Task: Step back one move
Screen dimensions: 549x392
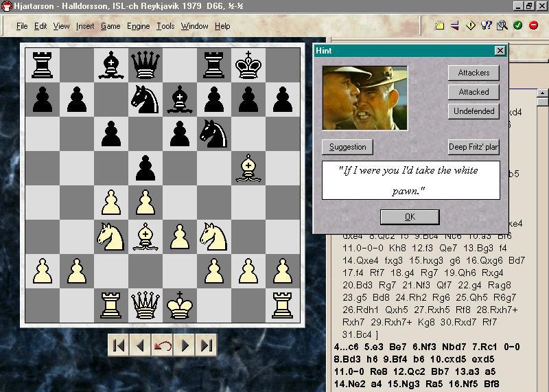Action: 141,345
